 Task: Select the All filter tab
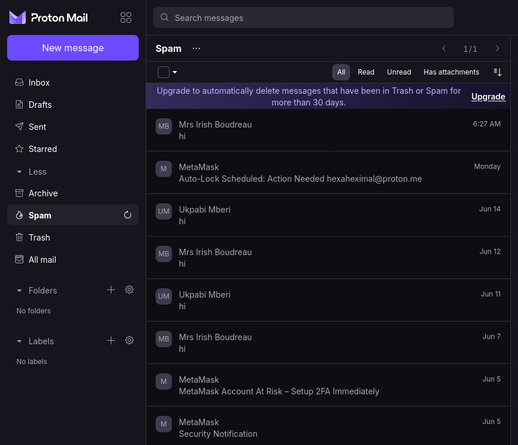[341, 72]
